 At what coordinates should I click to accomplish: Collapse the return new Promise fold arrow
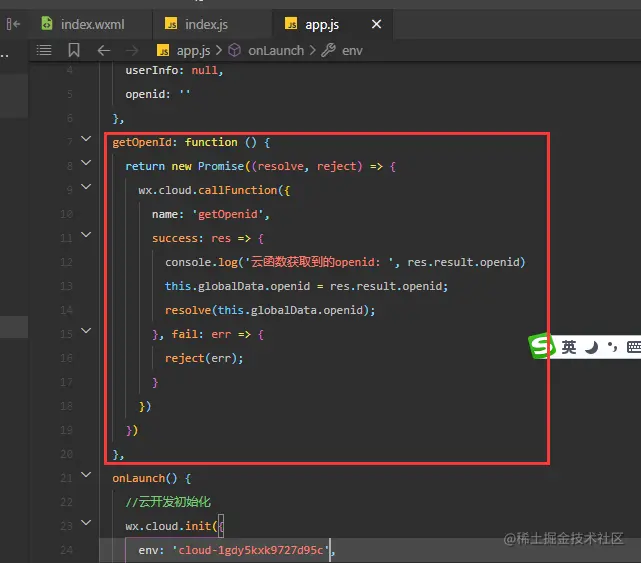86,163
